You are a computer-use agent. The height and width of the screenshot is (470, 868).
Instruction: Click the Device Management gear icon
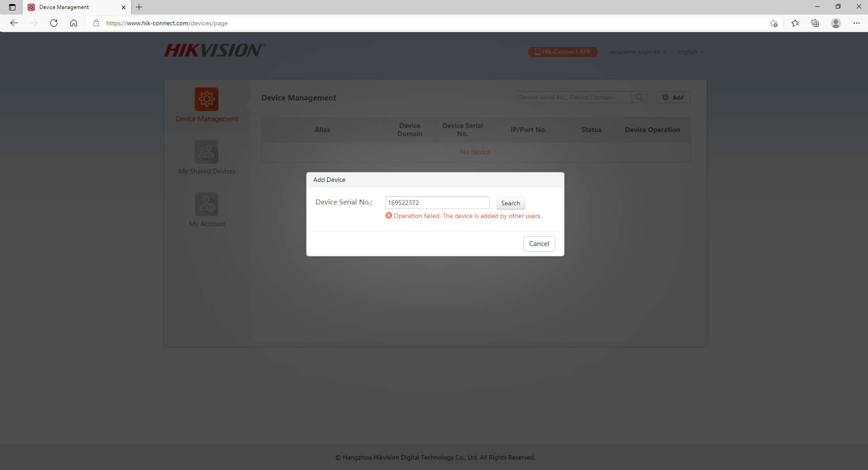click(207, 99)
